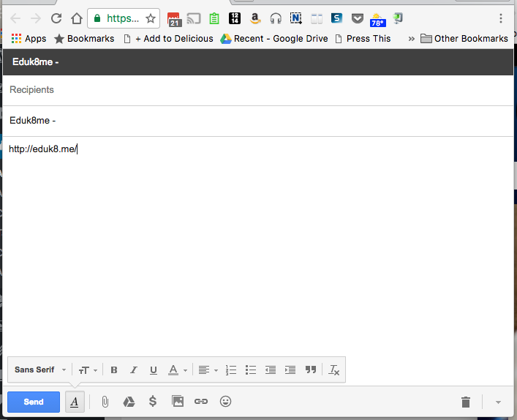Viewport: 517px width, 420px height.
Task: Discard the draft with the trash icon
Action: (466, 402)
